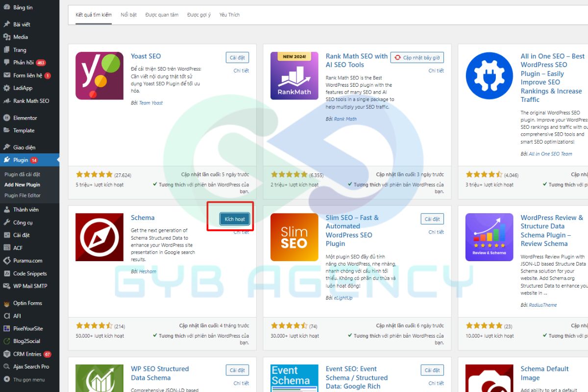
Task: Open Plugin đã cài đặt submenu item
Action: click(23, 174)
